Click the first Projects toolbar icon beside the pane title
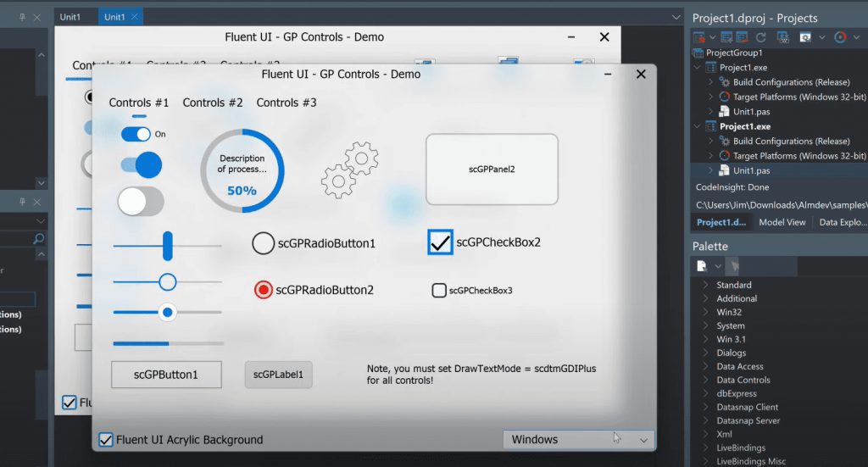 (x=698, y=37)
